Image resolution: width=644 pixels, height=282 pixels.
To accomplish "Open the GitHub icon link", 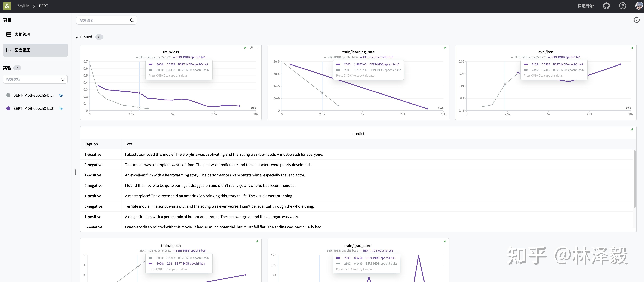I will point(606,6).
